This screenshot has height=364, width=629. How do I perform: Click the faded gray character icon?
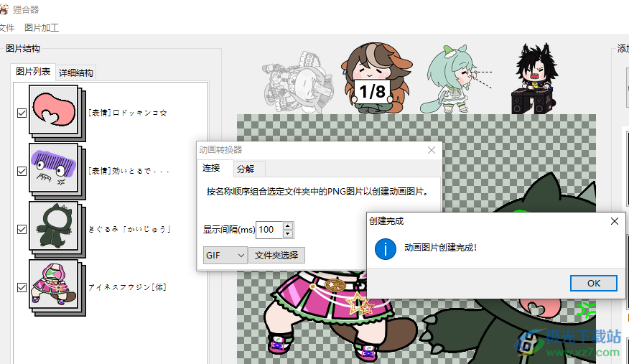point(298,81)
